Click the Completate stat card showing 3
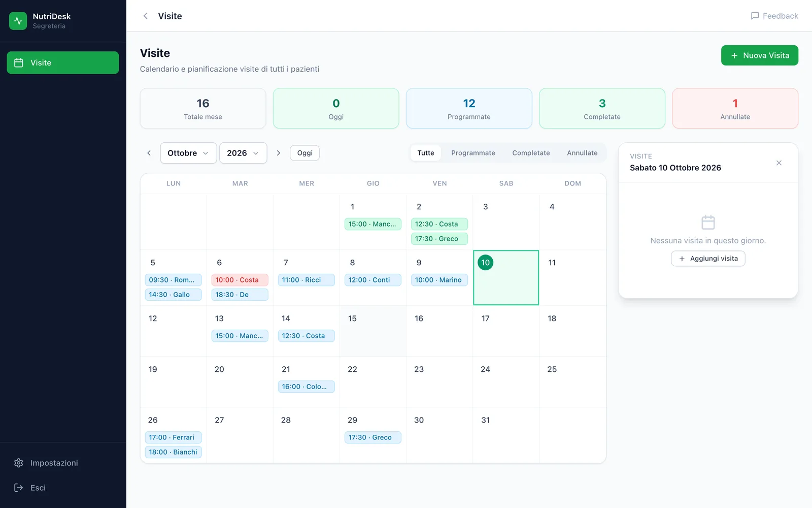Image resolution: width=812 pixels, height=508 pixels. point(602,109)
